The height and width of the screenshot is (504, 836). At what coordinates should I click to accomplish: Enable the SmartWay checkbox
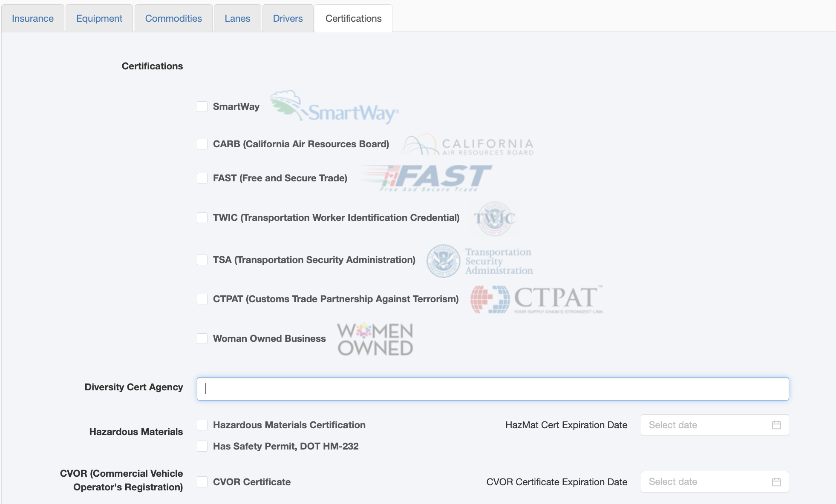click(202, 106)
